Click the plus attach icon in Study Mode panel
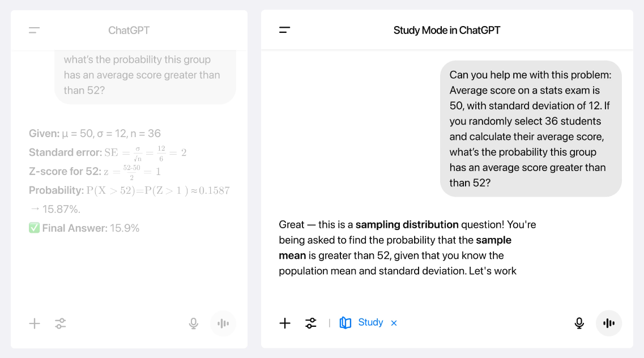The width and height of the screenshot is (644, 358). 285,323
